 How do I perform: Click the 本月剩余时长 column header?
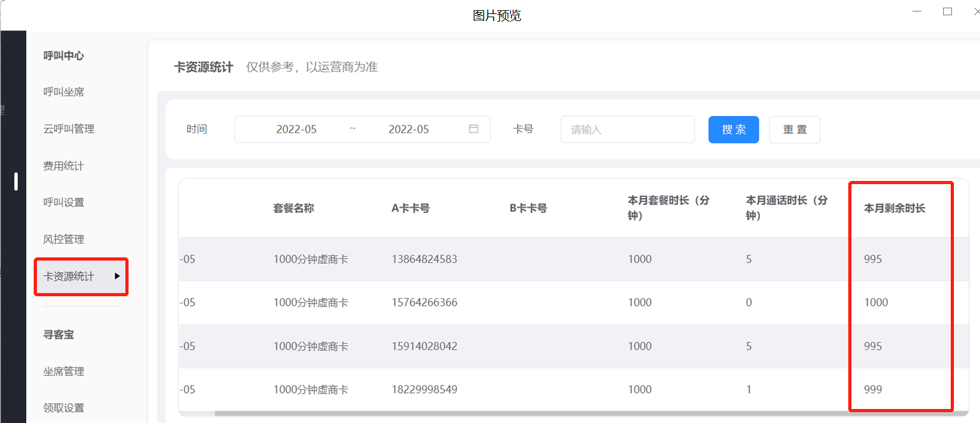895,208
